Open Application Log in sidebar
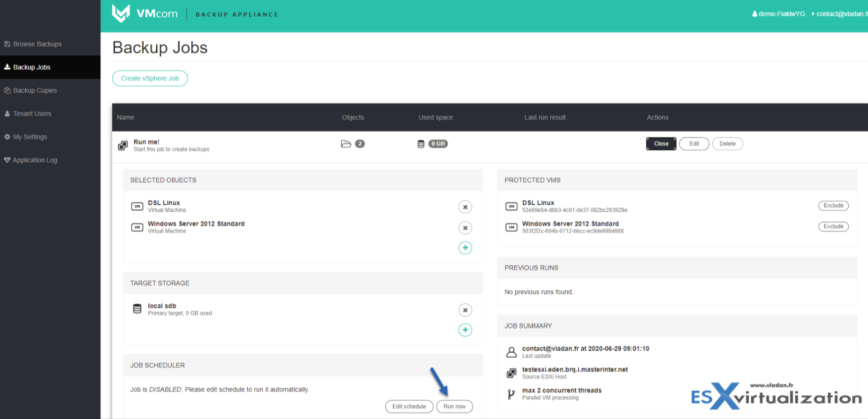This screenshot has height=419, width=868. click(50, 160)
